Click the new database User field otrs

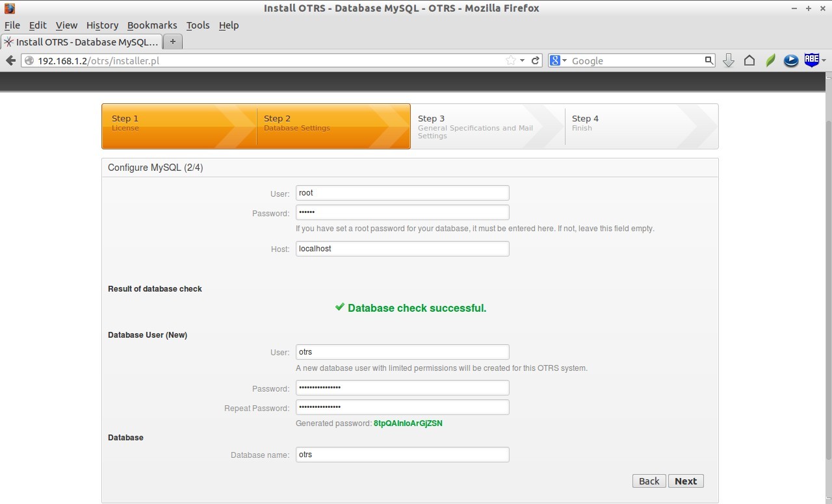[x=402, y=352]
